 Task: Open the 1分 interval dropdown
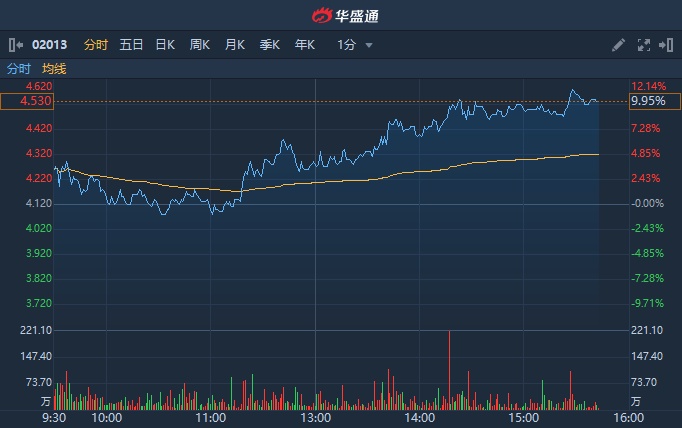point(346,45)
